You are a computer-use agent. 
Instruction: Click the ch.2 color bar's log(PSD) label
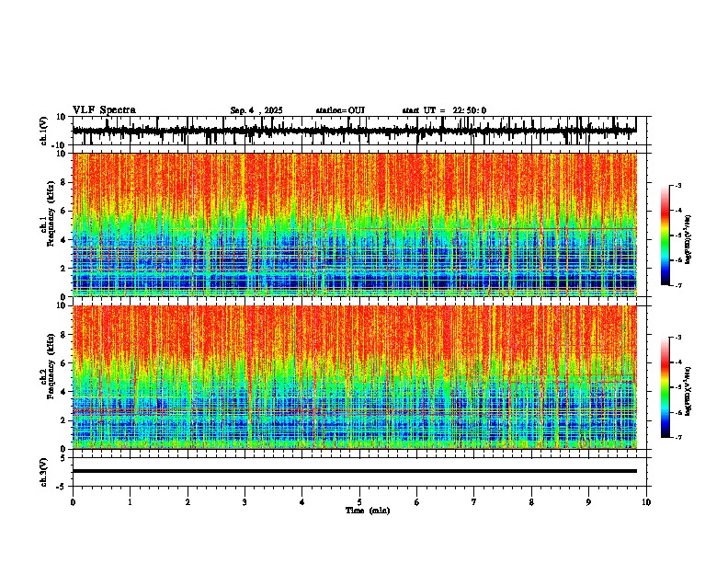coord(688,391)
